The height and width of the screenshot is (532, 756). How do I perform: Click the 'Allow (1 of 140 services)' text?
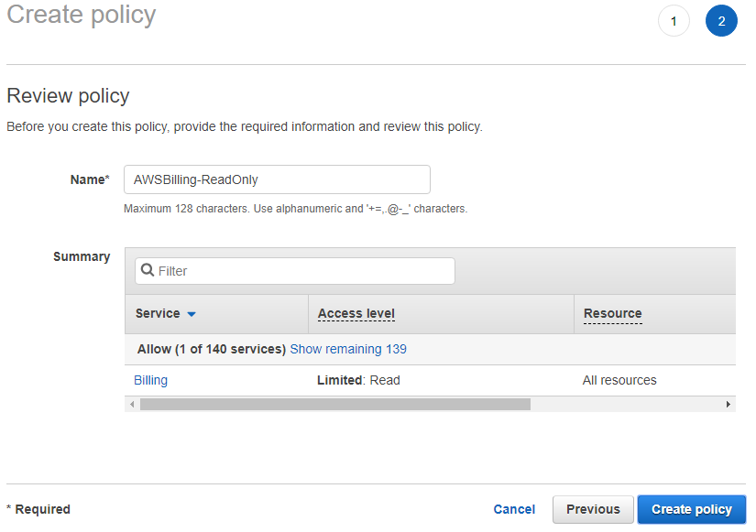212,349
